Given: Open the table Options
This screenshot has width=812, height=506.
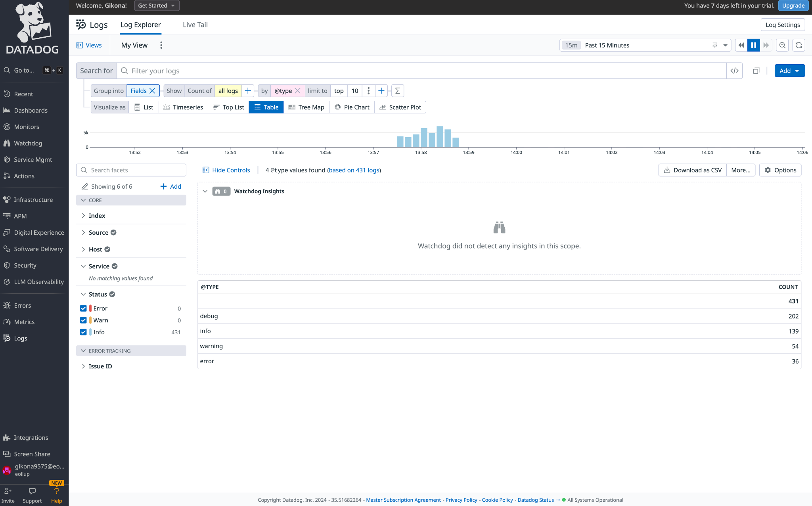Looking at the screenshot, I should 780,170.
